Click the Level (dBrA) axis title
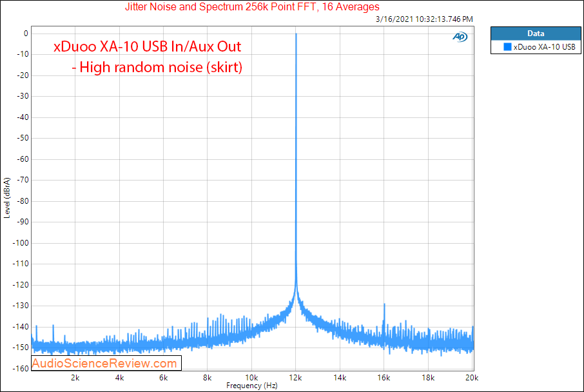 (7, 198)
